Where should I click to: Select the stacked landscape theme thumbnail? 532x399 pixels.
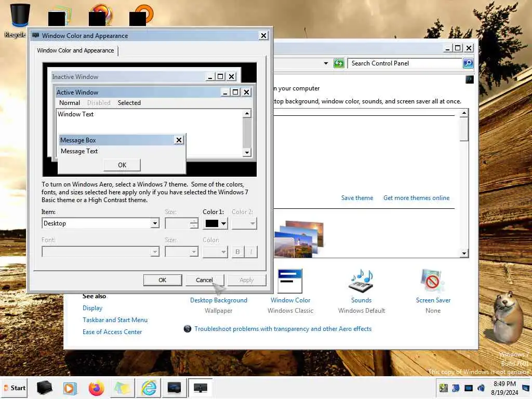[299, 239]
